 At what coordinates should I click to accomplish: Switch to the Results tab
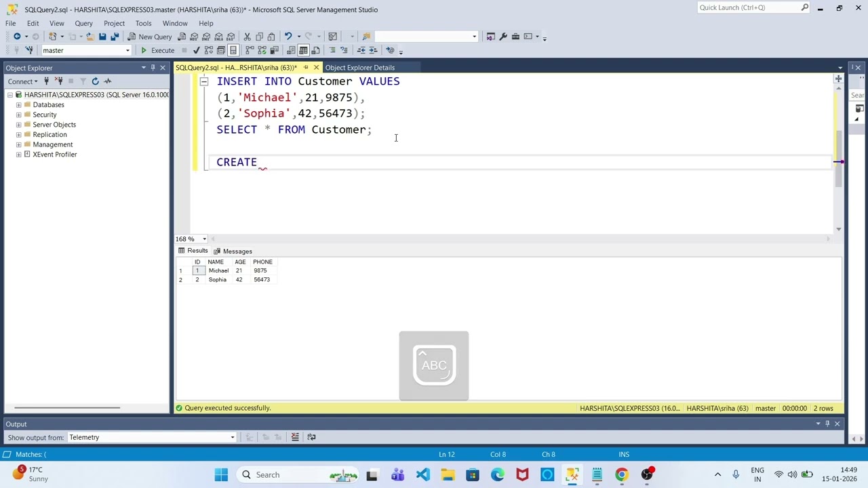[x=193, y=251]
